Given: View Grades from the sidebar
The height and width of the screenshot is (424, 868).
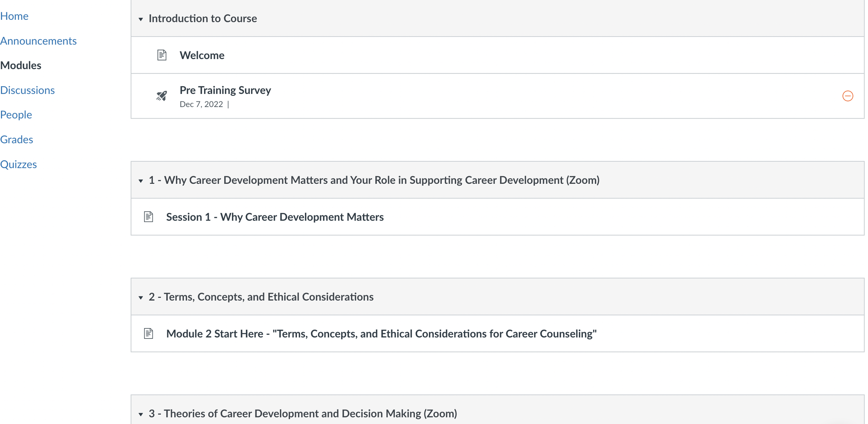Looking at the screenshot, I should pos(17,139).
